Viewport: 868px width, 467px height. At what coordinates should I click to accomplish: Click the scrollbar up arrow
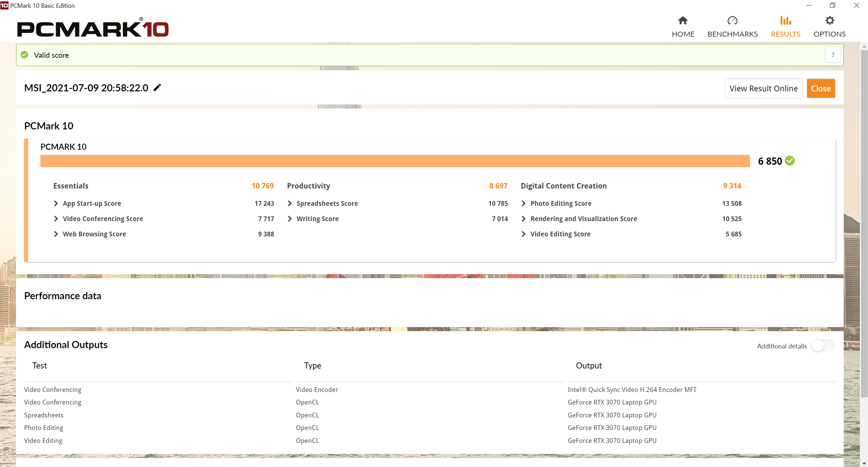pos(864,46)
